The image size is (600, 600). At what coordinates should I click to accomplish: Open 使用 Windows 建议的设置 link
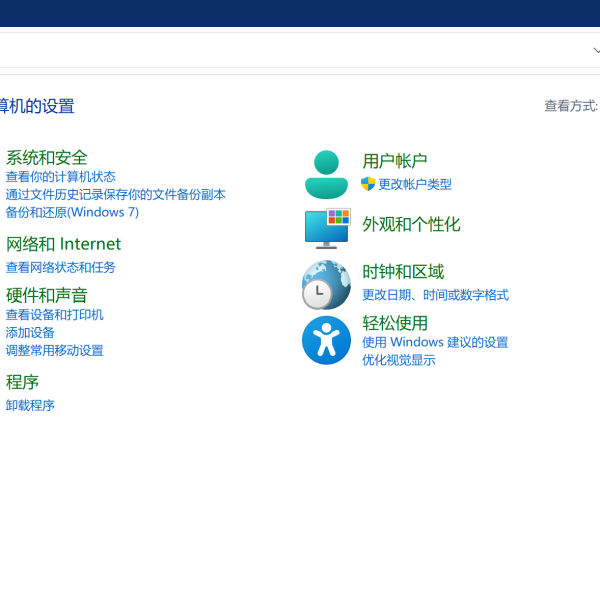tap(435, 342)
